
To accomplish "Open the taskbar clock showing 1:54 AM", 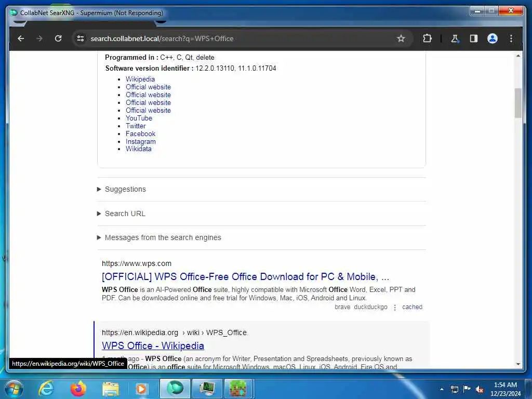I will pos(505,389).
